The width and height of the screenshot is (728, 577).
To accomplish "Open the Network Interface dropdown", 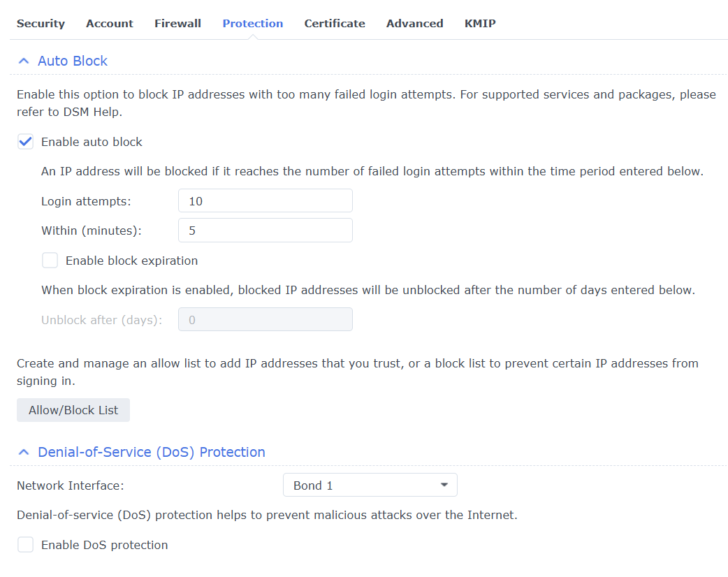I will [x=370, y=485].
